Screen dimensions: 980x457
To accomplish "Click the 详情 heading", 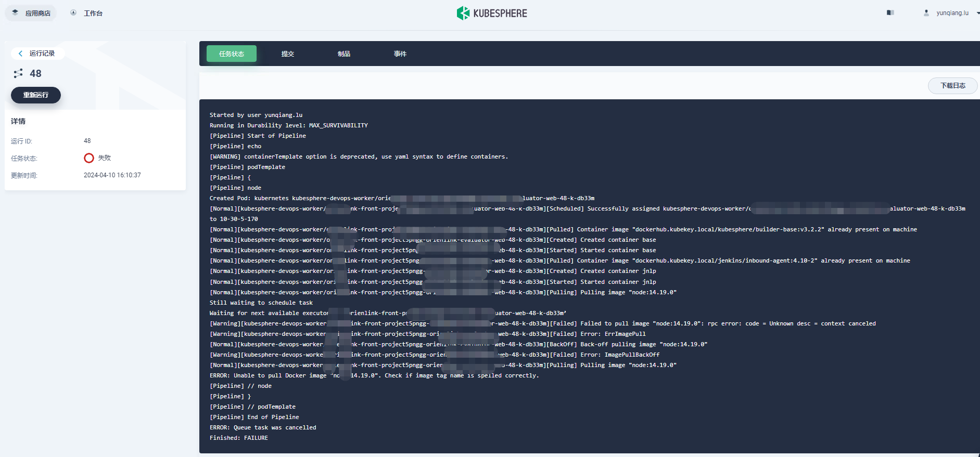I will (18, 121).
